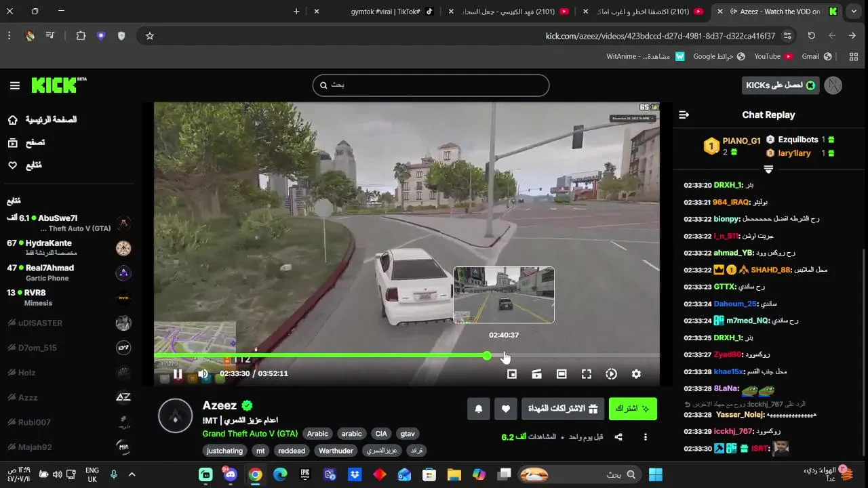Open the Following sidebar link
The image size is (868, 488).
[x=24, y=165]
